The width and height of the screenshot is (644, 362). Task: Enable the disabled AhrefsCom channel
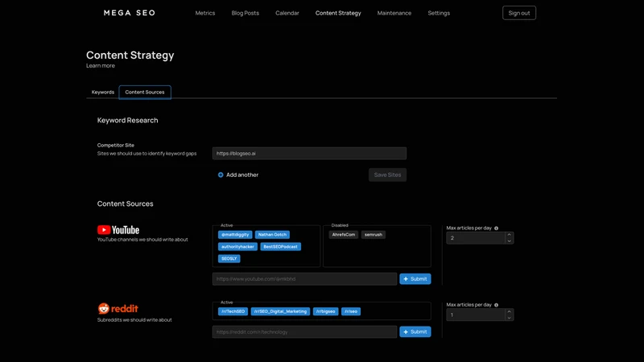click(x=344, y=235)
